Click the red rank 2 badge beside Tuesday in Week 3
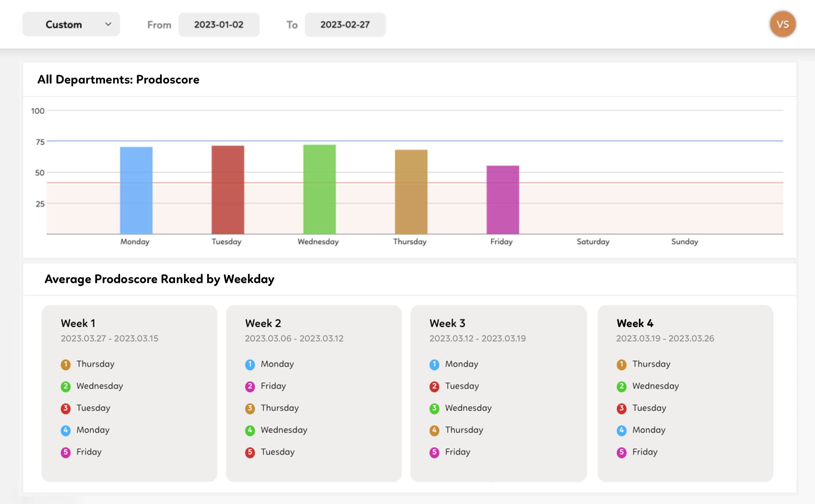Screen dimensions: 815x504 (434, 386)
